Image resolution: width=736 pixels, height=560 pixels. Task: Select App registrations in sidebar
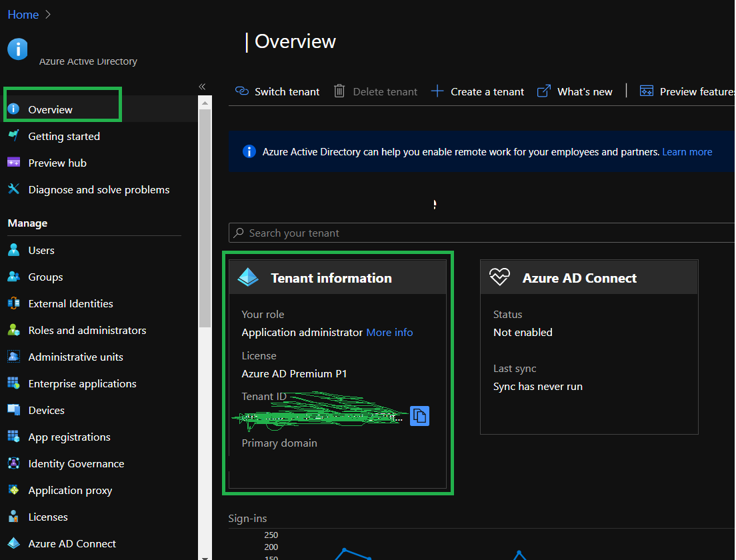[x=69, y=437]
